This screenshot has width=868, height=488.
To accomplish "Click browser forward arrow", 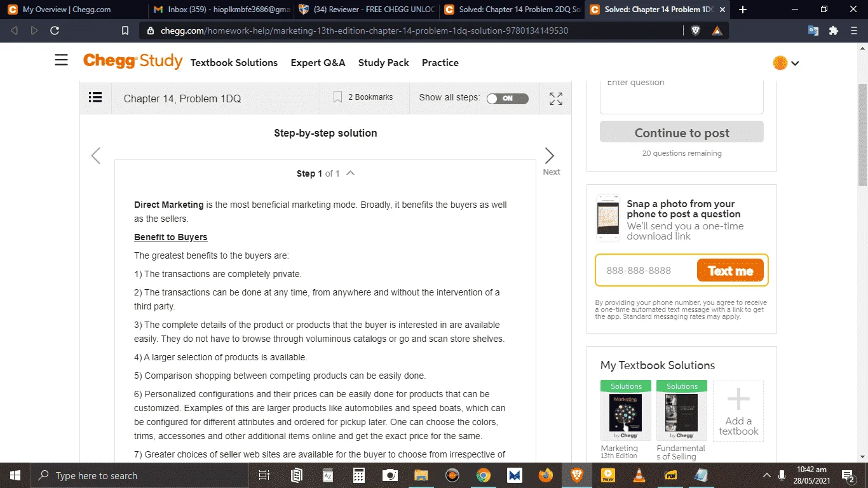I will pyautogui.click(x=34, y=30).
